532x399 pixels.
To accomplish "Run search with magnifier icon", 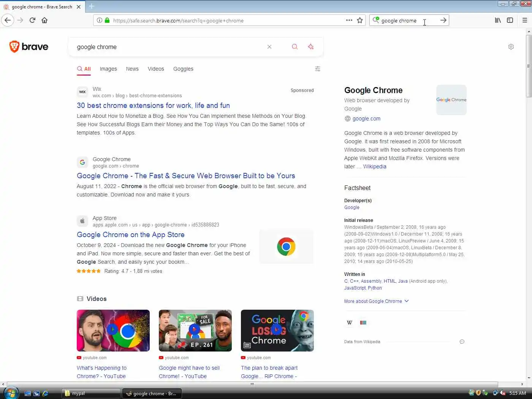I will pos(294,47).
